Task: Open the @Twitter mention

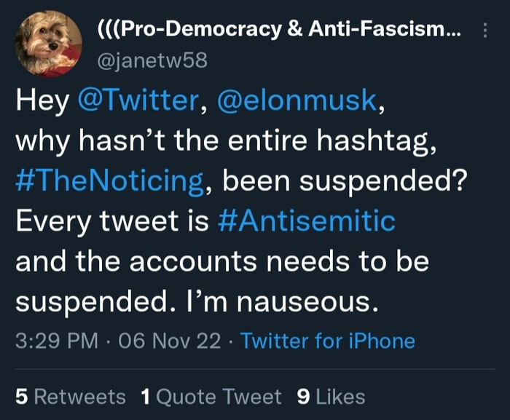Action: pos(136,100)
